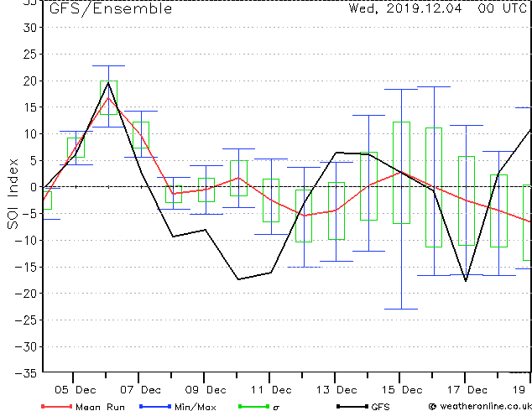This screenshot has height=411, width=532.
Task: Click the y-axis value 15
Action: (29, 107)
